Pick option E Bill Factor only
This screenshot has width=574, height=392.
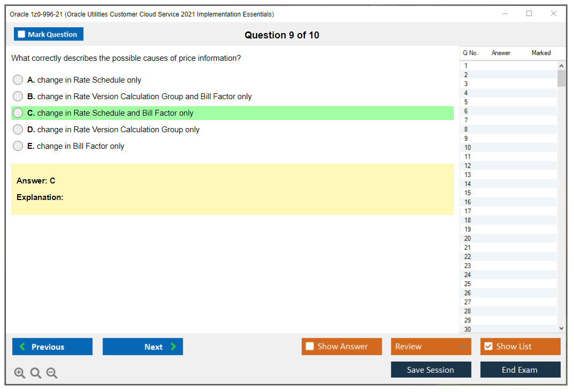click(18, 146)
